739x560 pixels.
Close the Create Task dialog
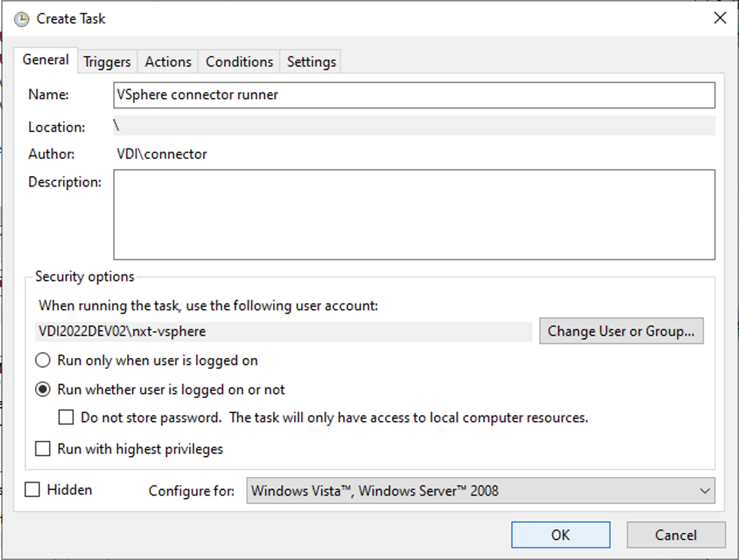(720, 18)
